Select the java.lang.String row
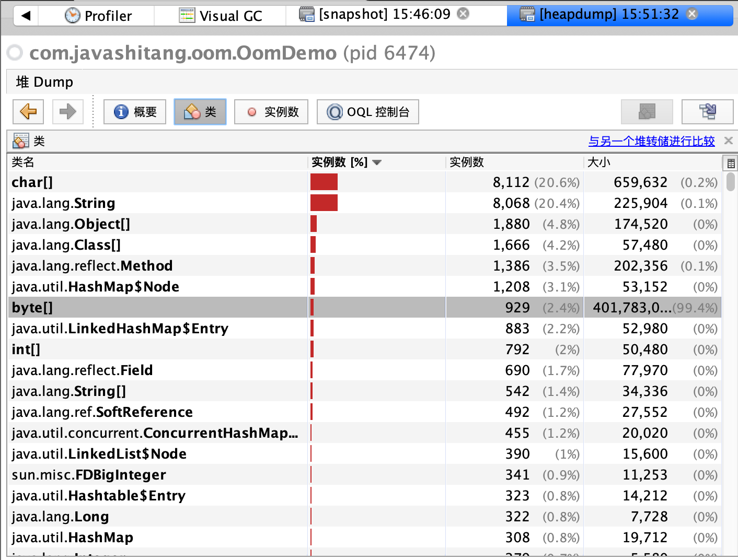Image resolution: width=738 pixels, height=560 pixels. click(365, 203)
